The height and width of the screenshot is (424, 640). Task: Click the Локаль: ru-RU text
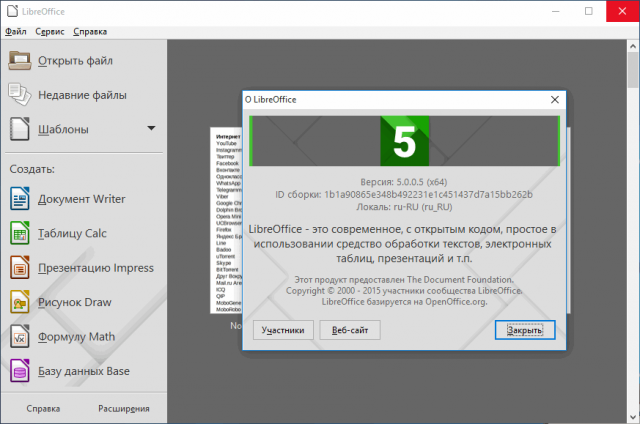(404, 207)
